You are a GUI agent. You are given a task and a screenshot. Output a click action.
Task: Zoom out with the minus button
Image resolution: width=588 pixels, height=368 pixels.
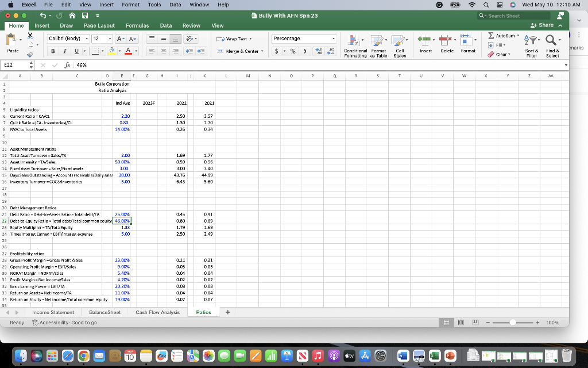coord(488,323)
